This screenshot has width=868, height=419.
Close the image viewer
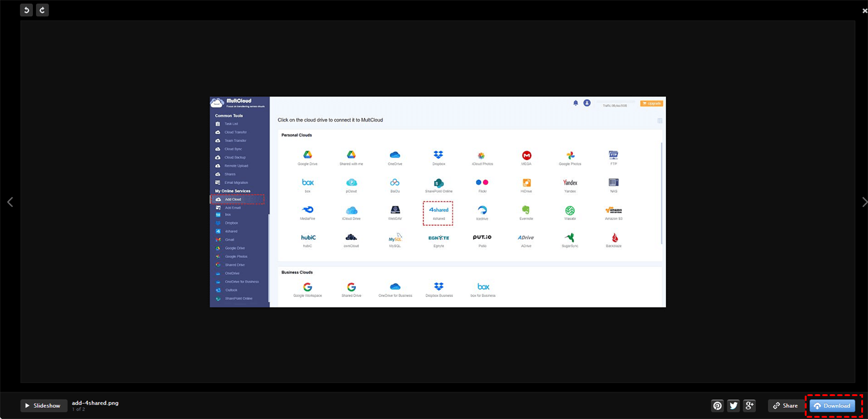865,11
